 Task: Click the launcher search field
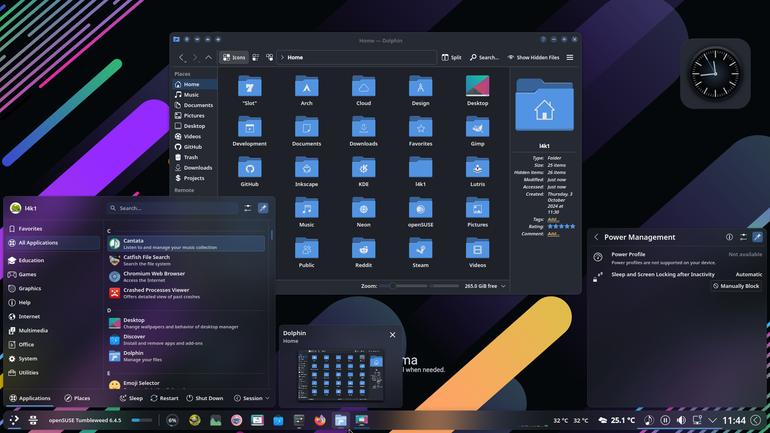tap(172, 208)
